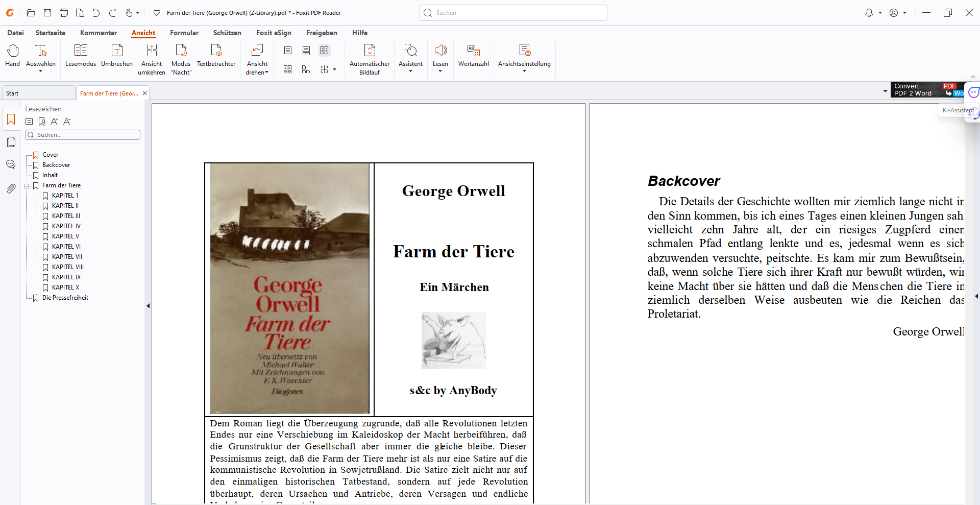980x505 pixels.
Task: Switch to Kommentar ribbon tab
Action: [99, 33]
